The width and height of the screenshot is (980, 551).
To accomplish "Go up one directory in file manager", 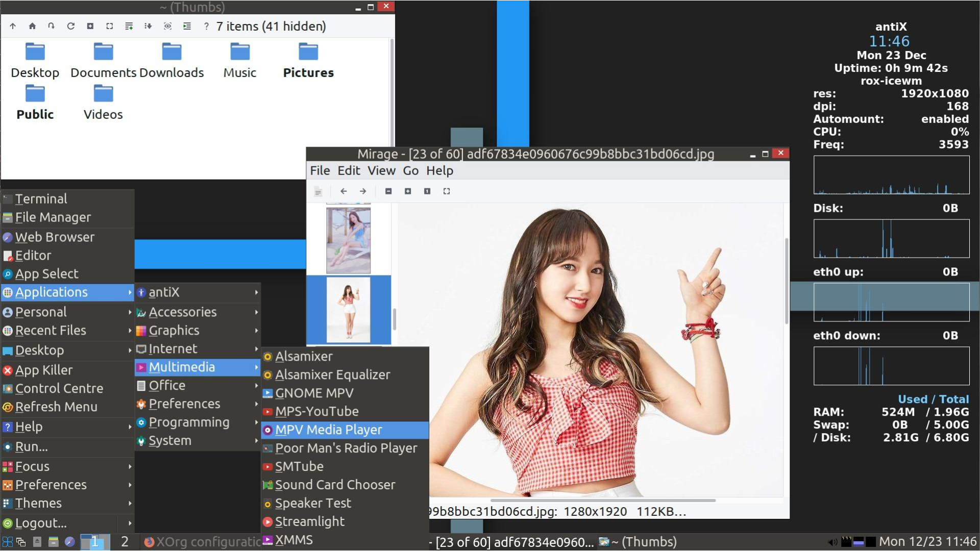I will coord(13,26).
